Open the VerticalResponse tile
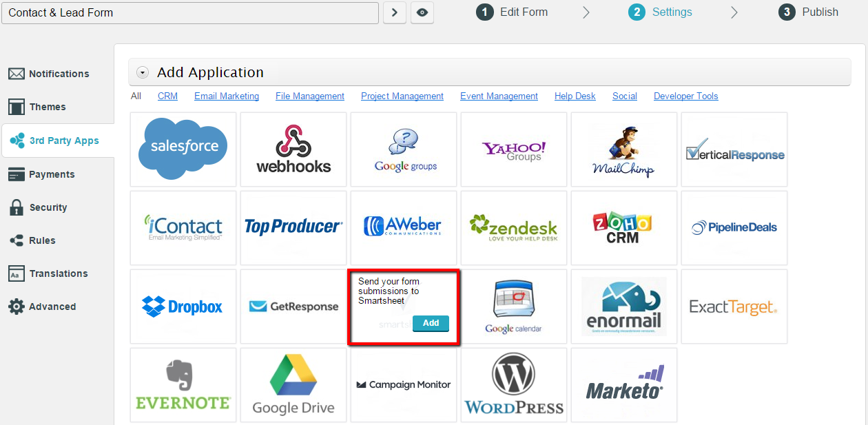The height and width of the screenshot is (425, 868). [734, 149]
